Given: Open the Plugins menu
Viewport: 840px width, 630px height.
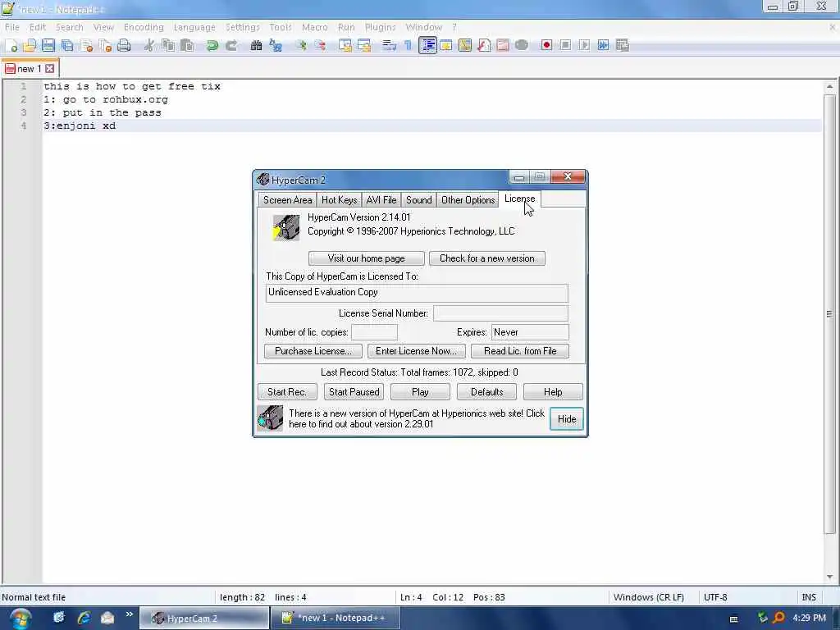Looking at the screenshot, I should (381, 27).
